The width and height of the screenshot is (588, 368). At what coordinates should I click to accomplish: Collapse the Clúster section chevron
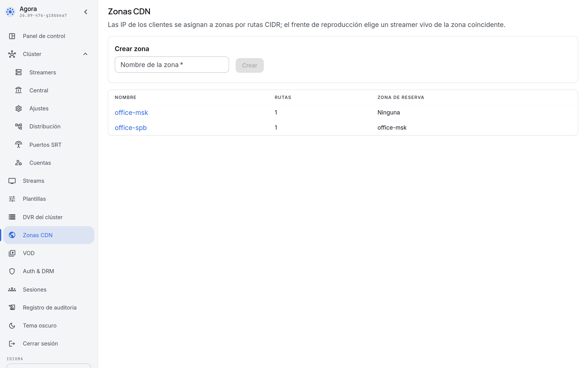coord(85,54)
